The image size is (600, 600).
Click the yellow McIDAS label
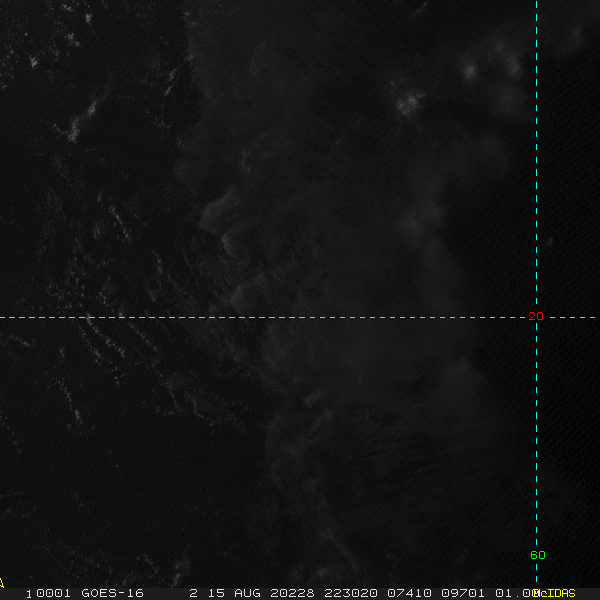[555, 593]
